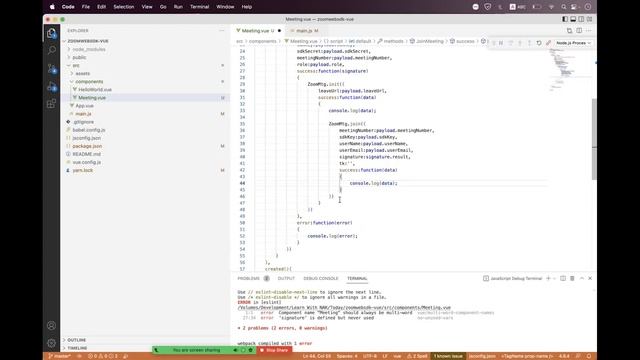Viewport: 640px width, 360px height.
Task: Toggle secondary side bar layout button
Action: 581,19
